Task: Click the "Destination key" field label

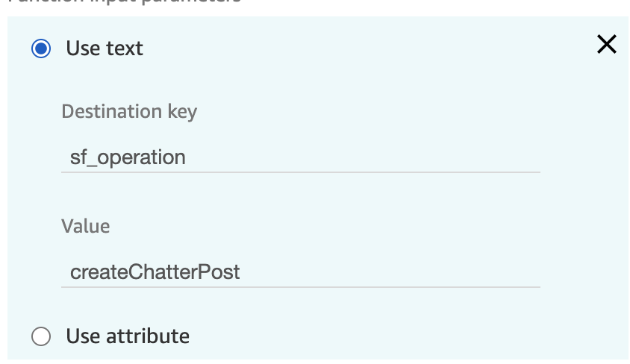Action: (x=129, y=112)
